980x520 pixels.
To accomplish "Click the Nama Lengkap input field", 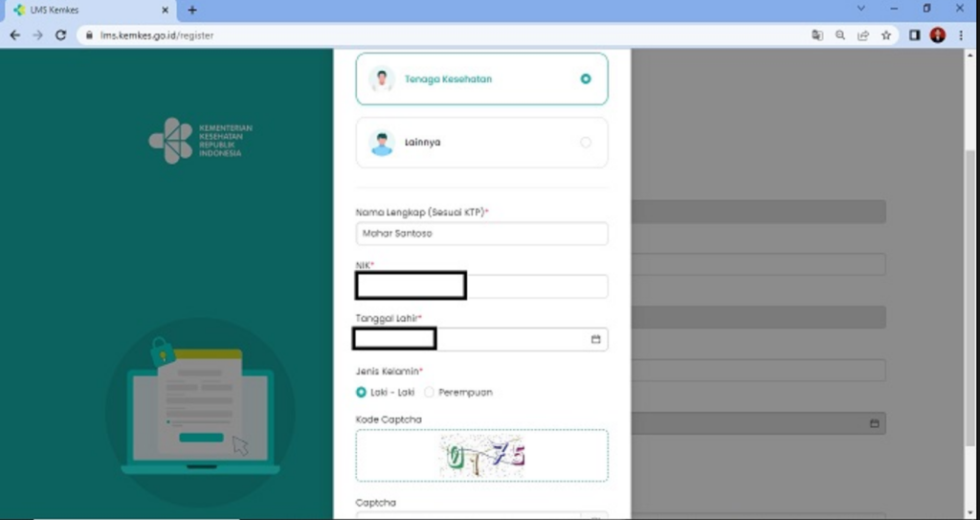I will click(481, 233).
